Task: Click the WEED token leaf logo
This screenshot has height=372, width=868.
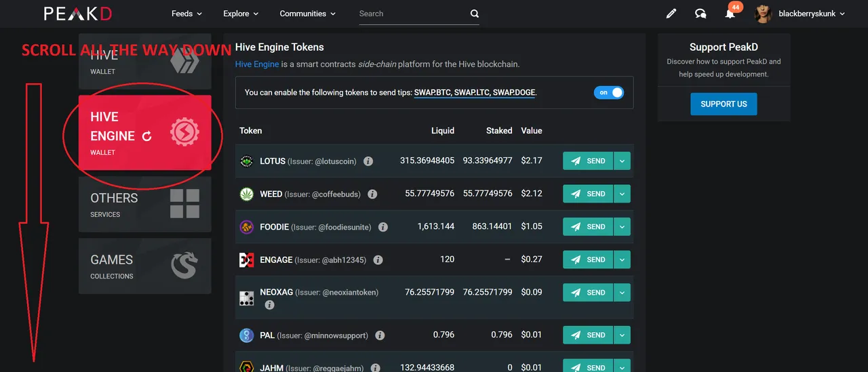Action: pos(246,194)
